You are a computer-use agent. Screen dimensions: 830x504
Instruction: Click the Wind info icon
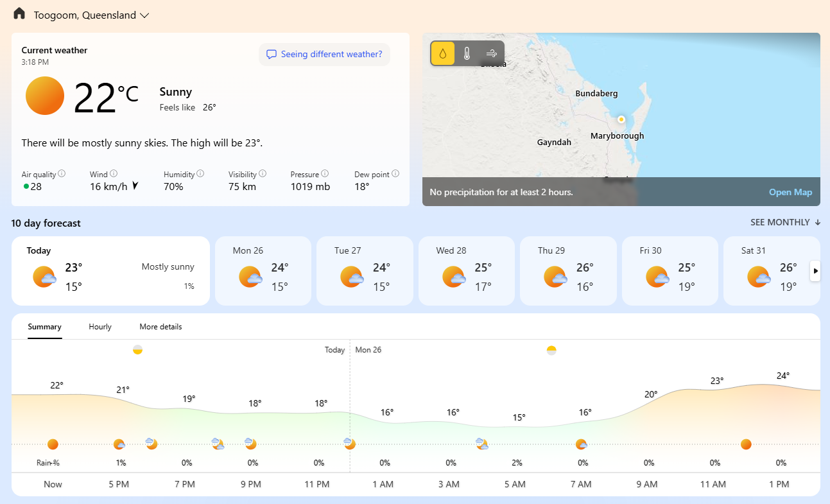114,173
